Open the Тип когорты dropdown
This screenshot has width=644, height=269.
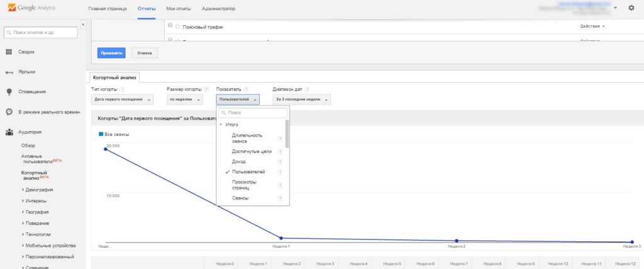click(x=123, y=100)
